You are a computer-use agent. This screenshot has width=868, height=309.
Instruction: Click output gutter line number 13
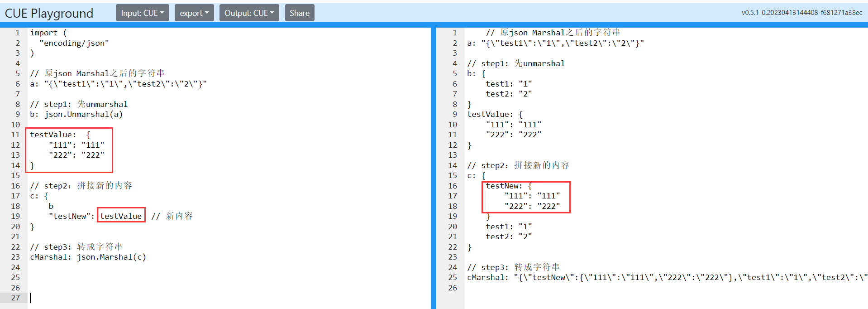click(x=453, y=155)
